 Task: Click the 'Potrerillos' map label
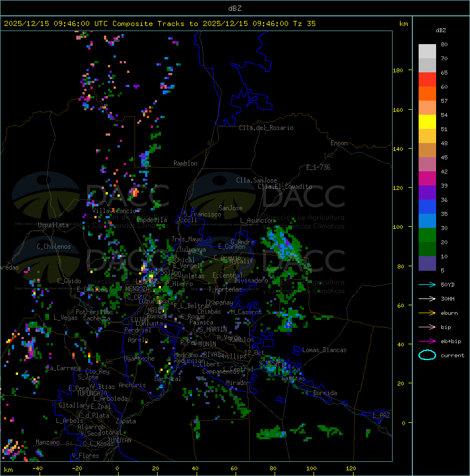click(x=94, y=312)
